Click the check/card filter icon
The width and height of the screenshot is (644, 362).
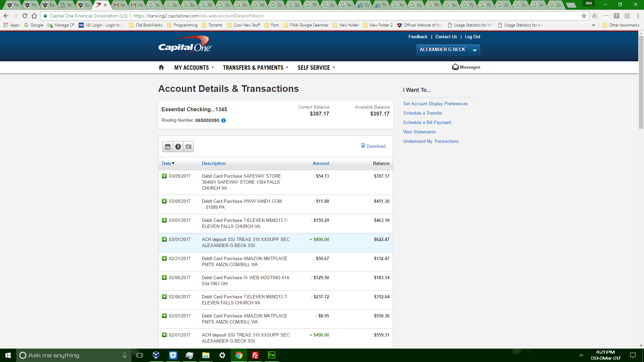click(x=189, y=146)
